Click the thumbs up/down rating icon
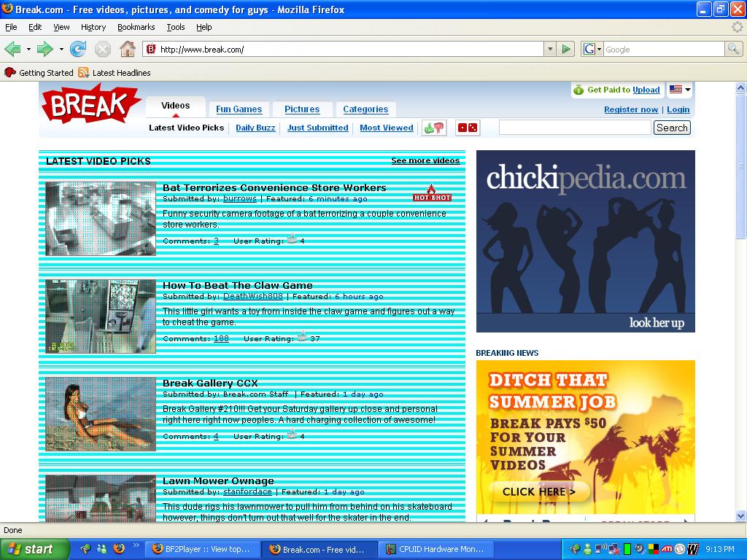The height and width of the screenshot is (560, 747). click(434, 128)
